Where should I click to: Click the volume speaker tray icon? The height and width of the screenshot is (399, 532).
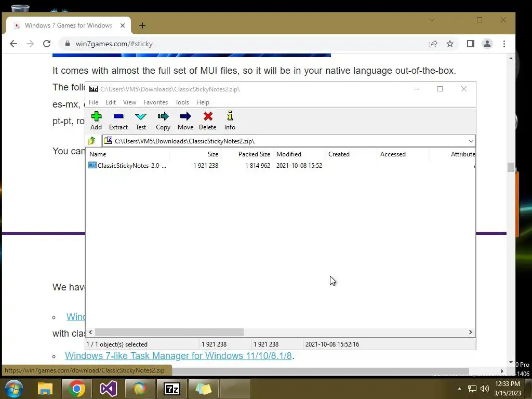coord(485,389)
